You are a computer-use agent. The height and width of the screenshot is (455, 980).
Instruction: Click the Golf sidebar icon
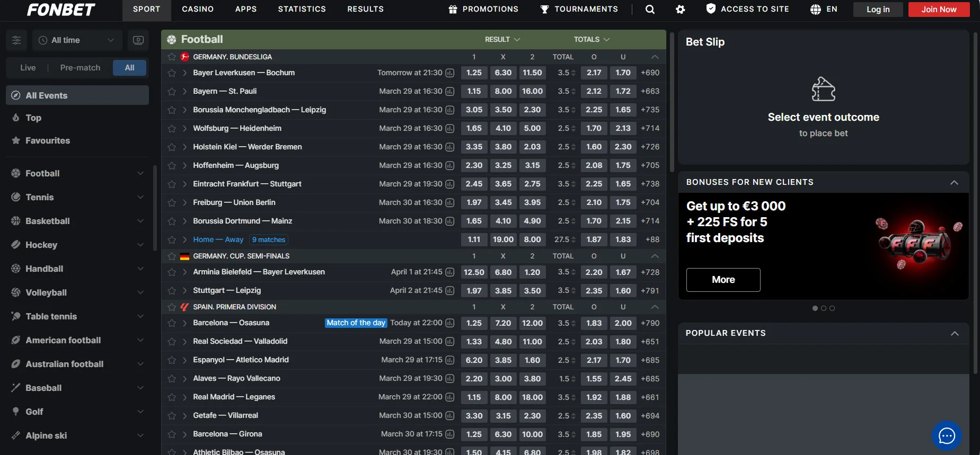pyautogui.click(x=16, y=412)
